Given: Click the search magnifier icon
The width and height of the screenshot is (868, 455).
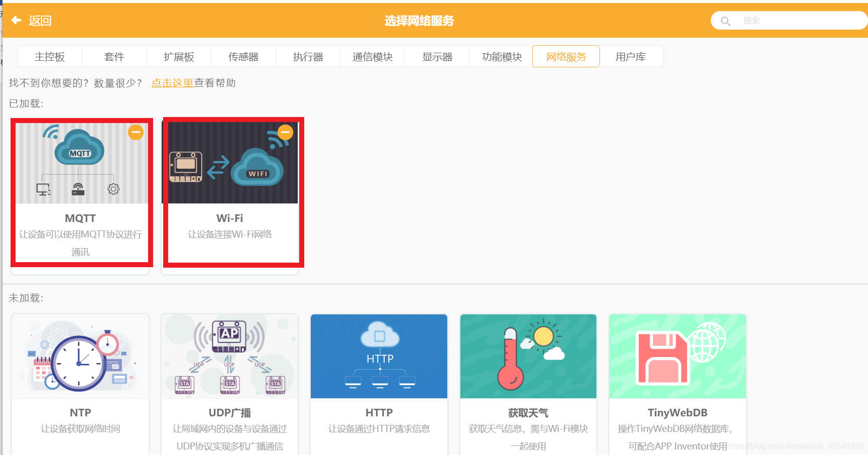Looking at the screenshot, I should click(725, 21).
